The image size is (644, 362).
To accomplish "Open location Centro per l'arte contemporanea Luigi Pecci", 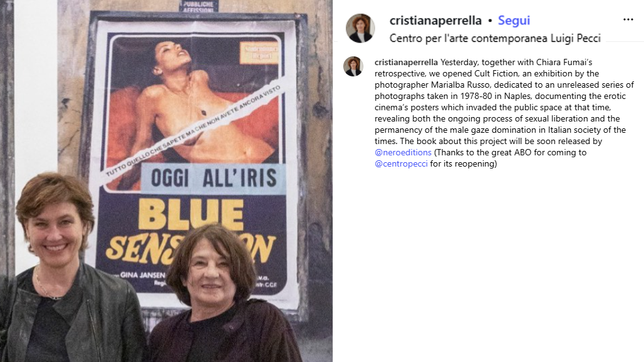I will (495, 38).
